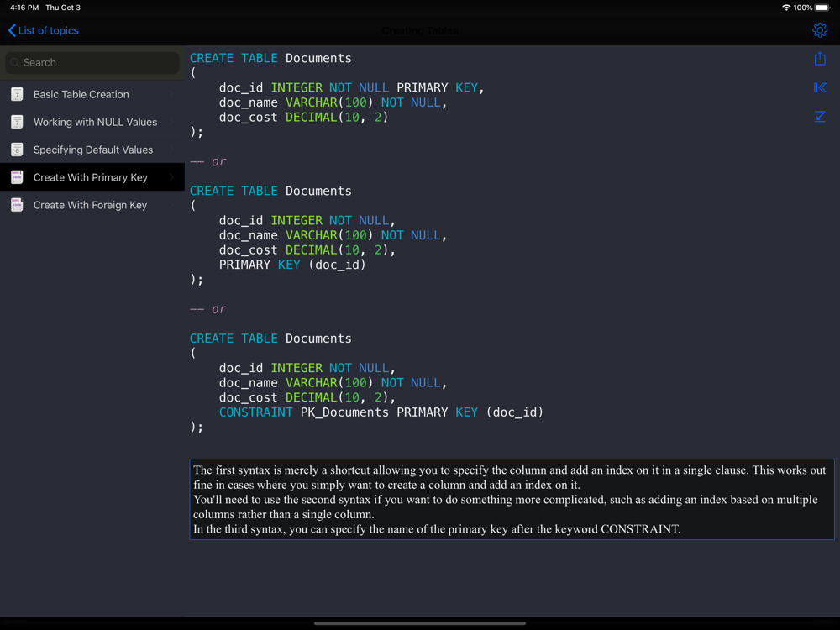Image resolution: width=840 pixels, height=630 pixels.
Task: Click the Create With Foreign Key code icon
Action: (17, 205)
